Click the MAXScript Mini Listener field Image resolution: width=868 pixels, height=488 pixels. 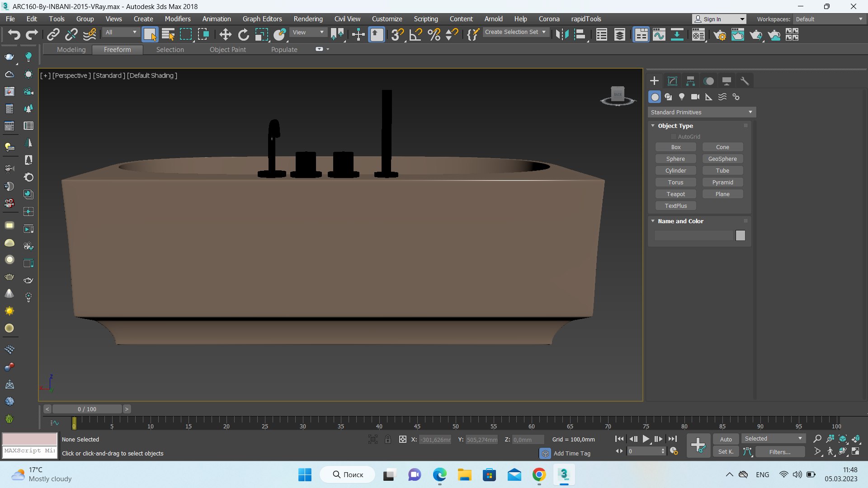coord(30,451)
